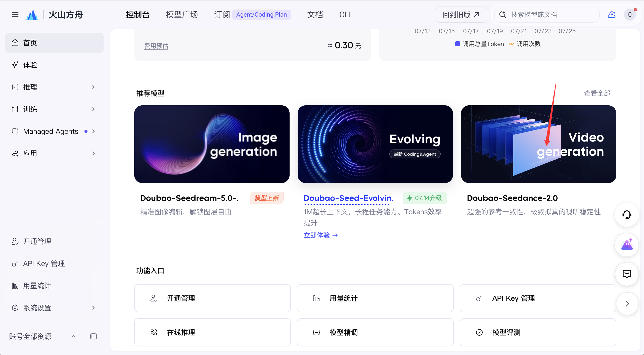Click the 在线推理 function entry card
The width and height of the screenshot is (644, 355).
(x=212, y=332)
